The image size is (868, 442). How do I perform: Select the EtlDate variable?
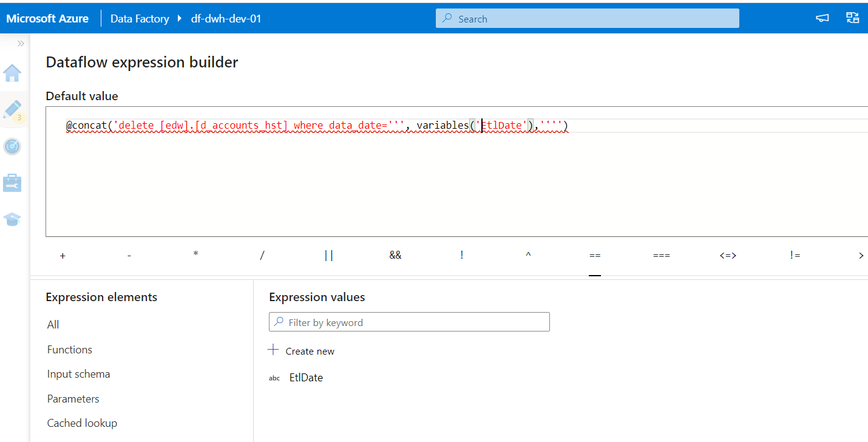coord(305,377)
